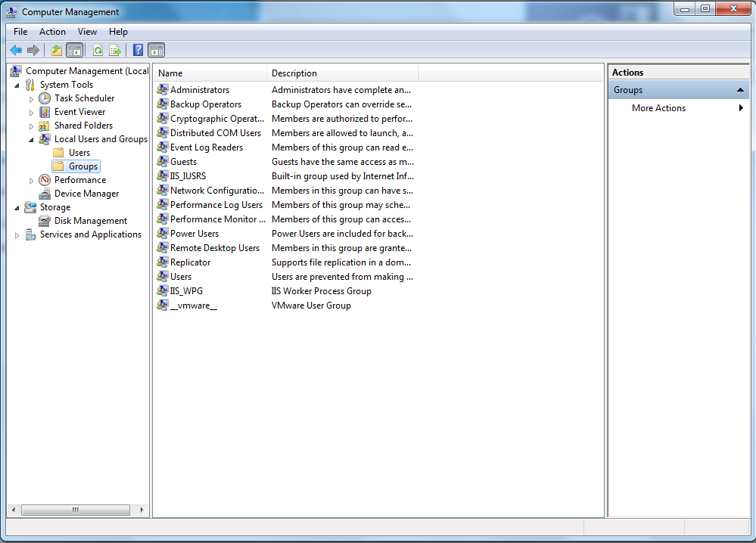756x543 pixels.
Task: Click the tree pane horizontal scrollbar thumb
Action: [x=76, y=510]
